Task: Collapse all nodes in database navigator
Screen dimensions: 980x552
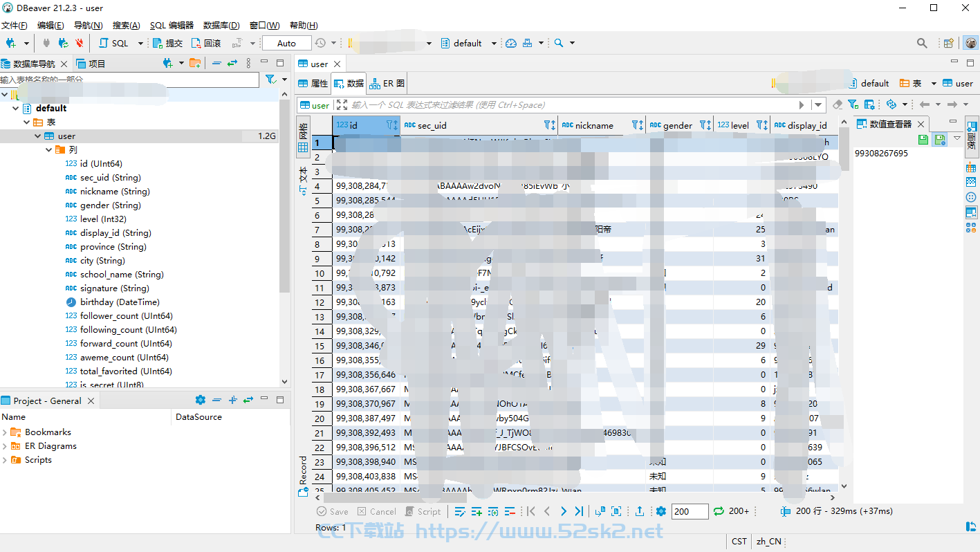Action: (216, 63)
